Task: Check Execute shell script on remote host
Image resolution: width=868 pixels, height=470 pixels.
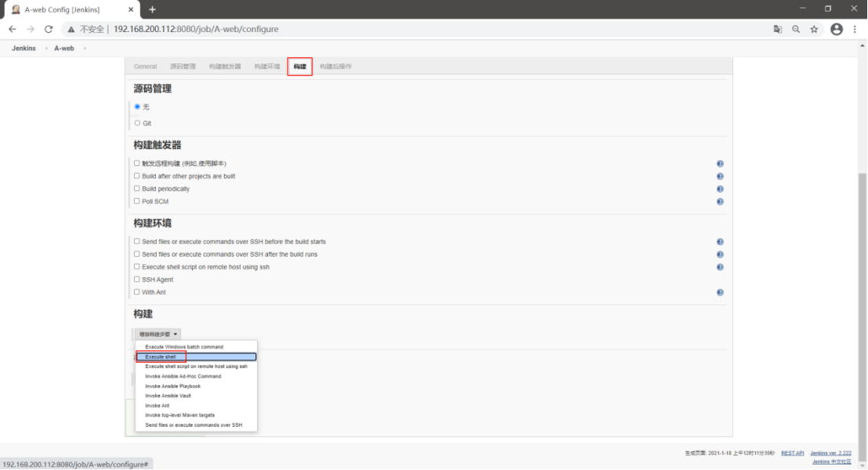Action: pyautogui.click(x=137, y=267)
